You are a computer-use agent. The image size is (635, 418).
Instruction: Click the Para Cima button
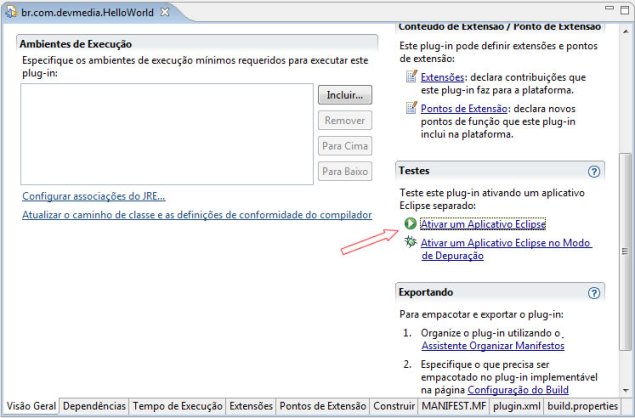(345, 146)
